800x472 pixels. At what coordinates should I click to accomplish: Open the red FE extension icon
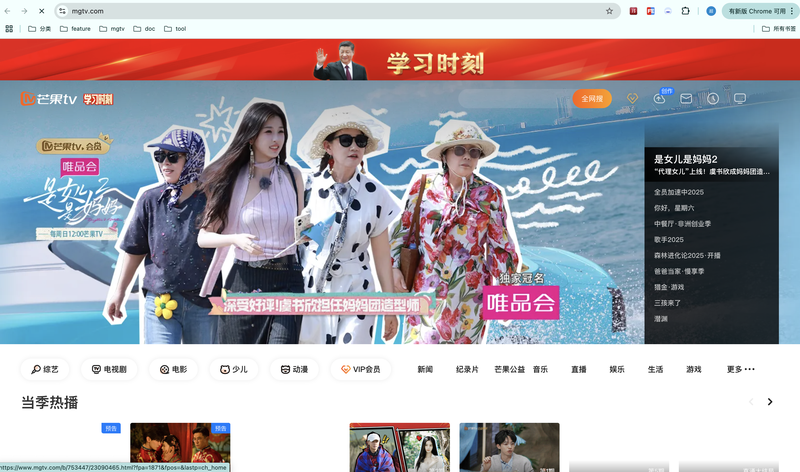651,11
